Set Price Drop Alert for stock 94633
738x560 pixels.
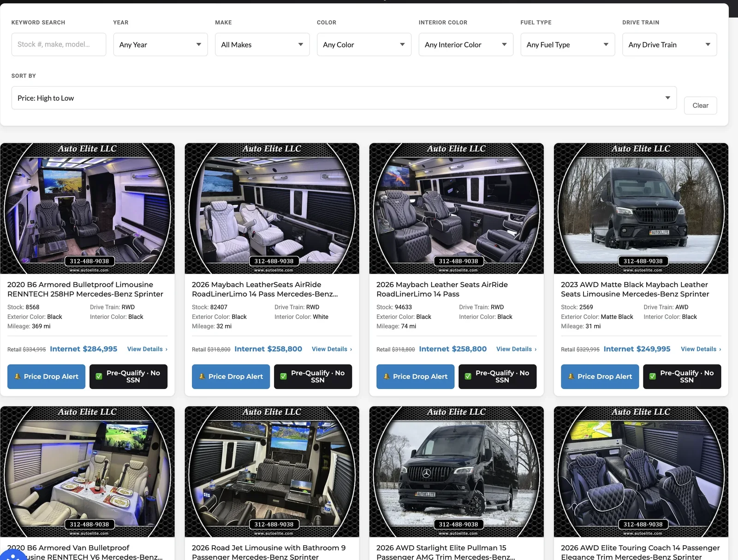tap(415, 377)
